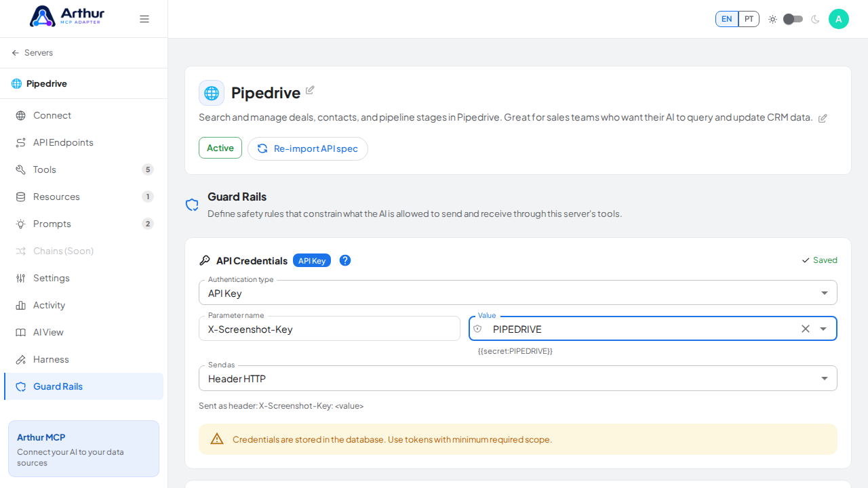Click the shield icon inside Value field
Image resolution: width=868 pixels, height=488 pixels.
click(477, 329)
